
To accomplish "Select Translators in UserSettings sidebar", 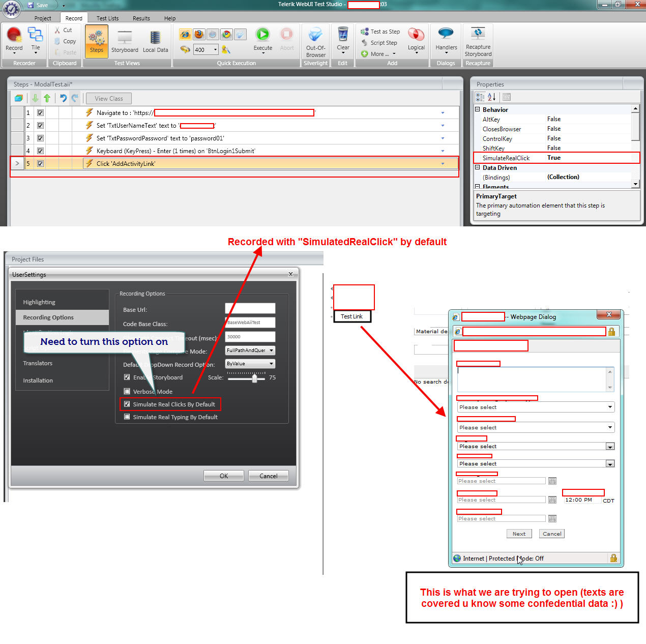I will pyautogui.click(x=38, y=363).
